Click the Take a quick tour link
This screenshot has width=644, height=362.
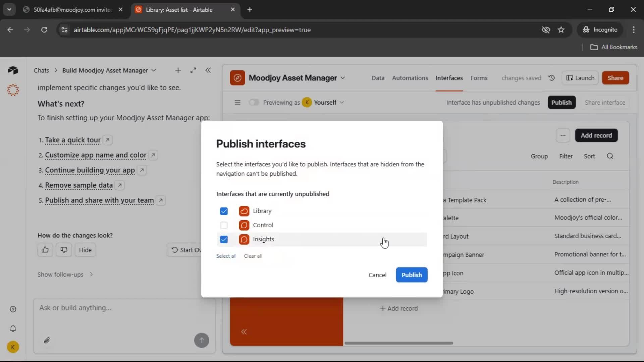click(73, 140)
